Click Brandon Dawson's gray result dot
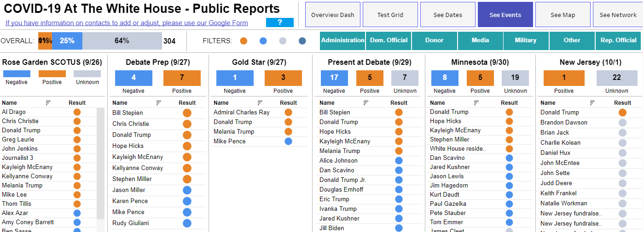 tap(622, 123)
